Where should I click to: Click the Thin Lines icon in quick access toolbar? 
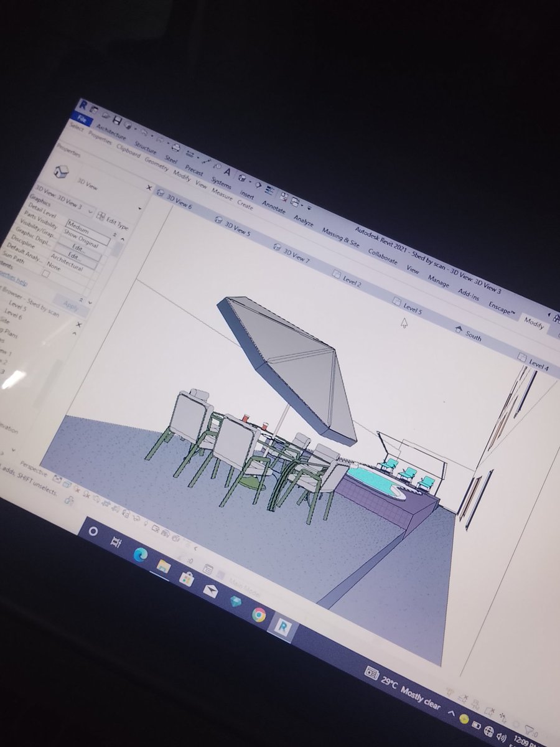click(269, 191)
